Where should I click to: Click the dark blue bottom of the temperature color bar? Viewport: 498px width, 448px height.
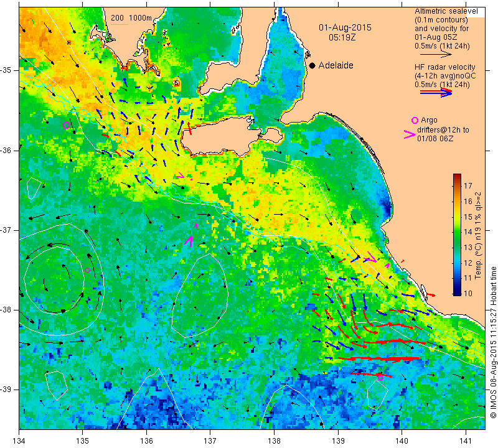(x=457, y=292)
